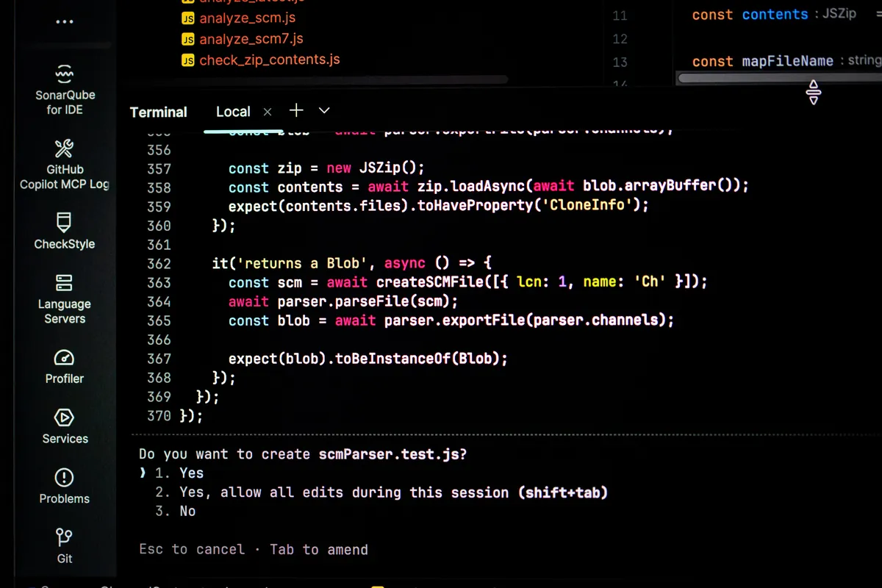The height and width of the screenshot is (588, 882).
Task: Open the Language Servers panel
Action: [x=64, y=298]
